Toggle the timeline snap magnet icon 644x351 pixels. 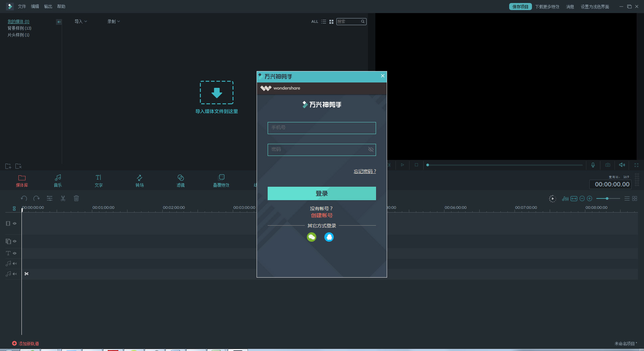pos(14,208)
